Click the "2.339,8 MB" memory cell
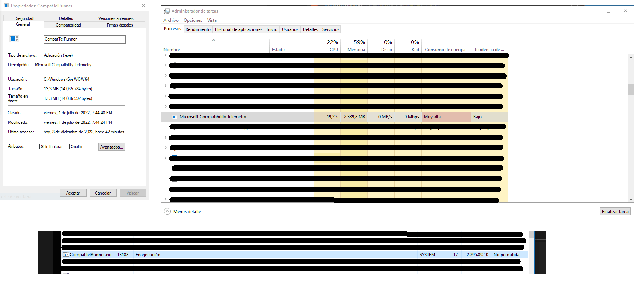Image resolution: width=644 pixels, height=300 pixels. point(354,117)
